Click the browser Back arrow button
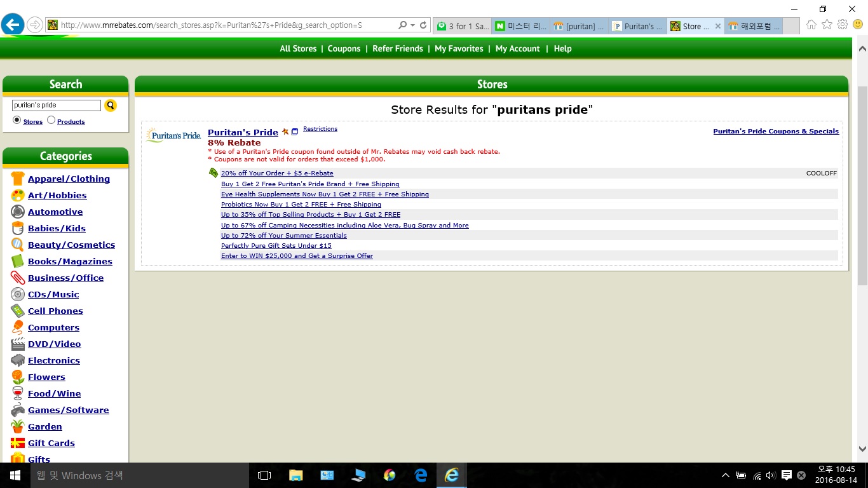Screen dimensions: 868x488 [12, 25]
